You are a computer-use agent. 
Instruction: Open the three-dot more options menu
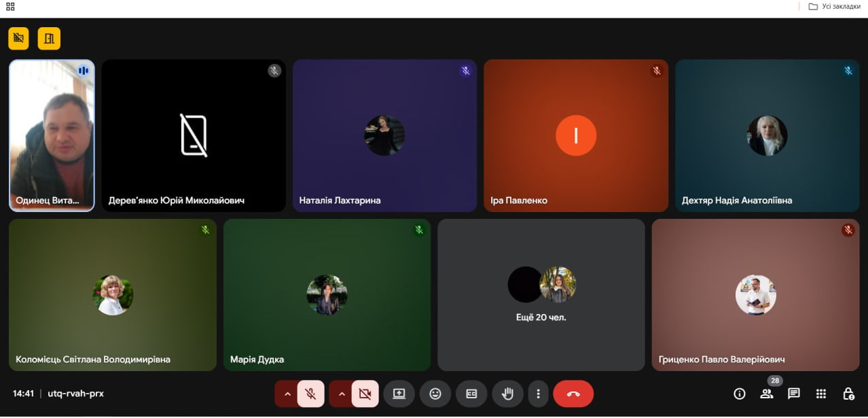point(538,394)
